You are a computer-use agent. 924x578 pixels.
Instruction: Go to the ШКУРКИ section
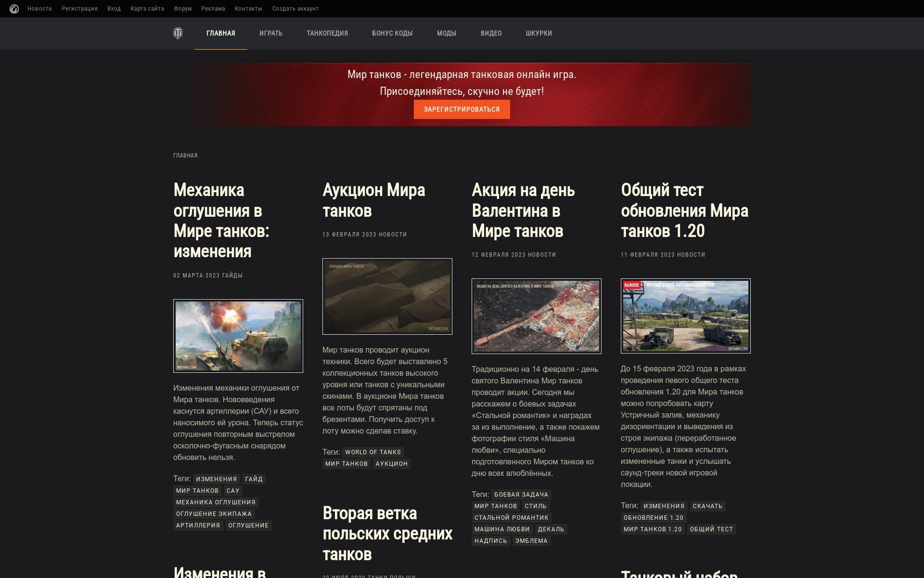click(539, 33)
